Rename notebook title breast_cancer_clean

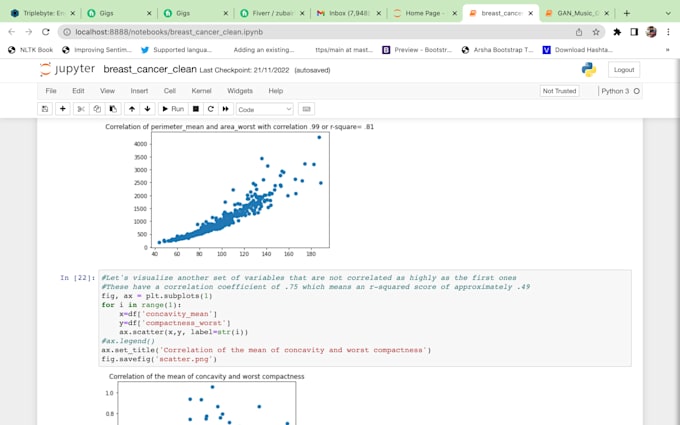(x=150, y=69)
